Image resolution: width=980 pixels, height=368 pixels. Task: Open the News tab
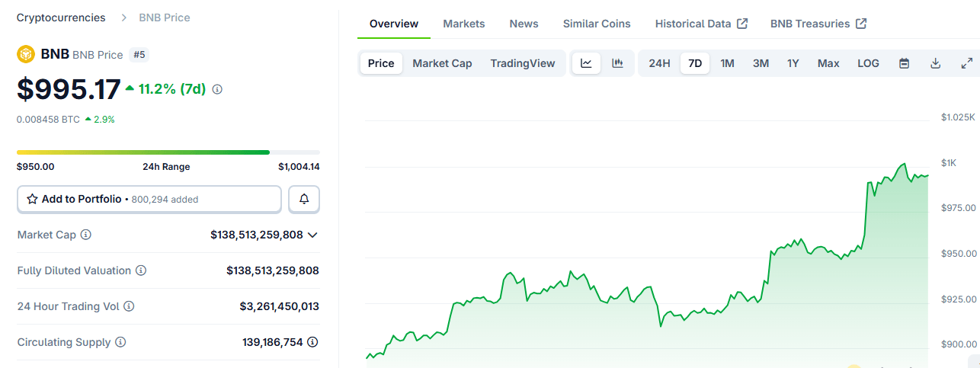(x=524, y=24)
